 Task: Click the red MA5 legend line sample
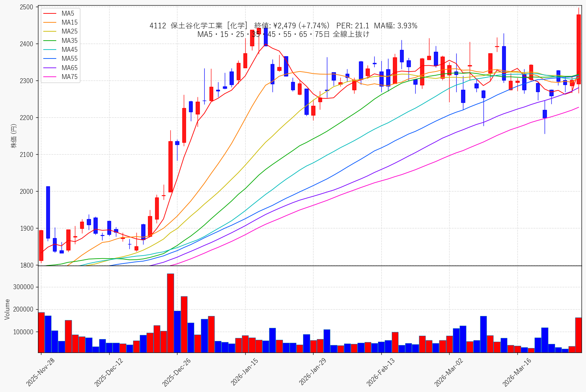tap(50, 13)
